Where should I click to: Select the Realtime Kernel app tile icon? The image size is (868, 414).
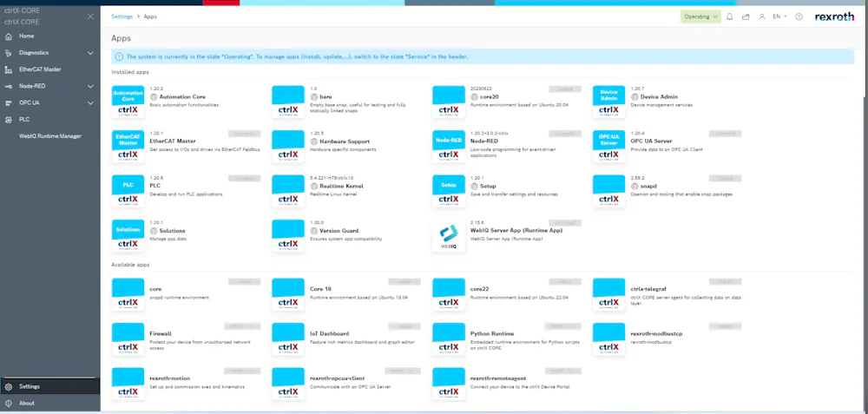tap(288, 191)
